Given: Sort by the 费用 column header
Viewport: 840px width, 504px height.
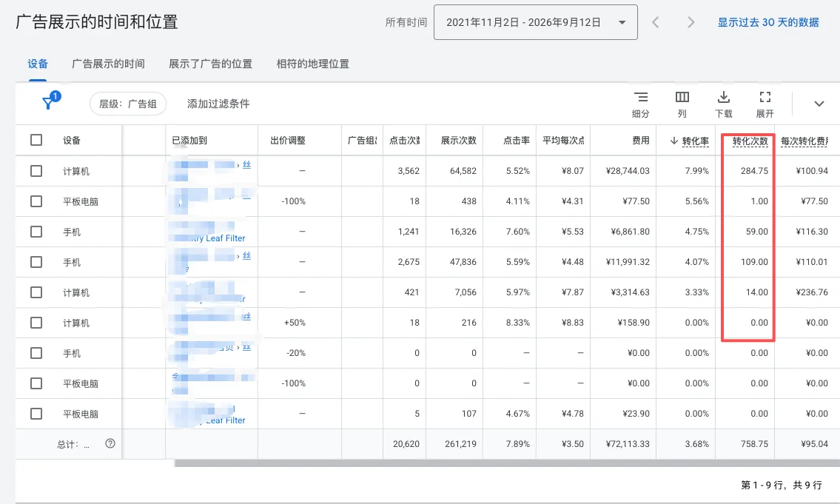Looking at the screenshot, I should coord(641,141).
